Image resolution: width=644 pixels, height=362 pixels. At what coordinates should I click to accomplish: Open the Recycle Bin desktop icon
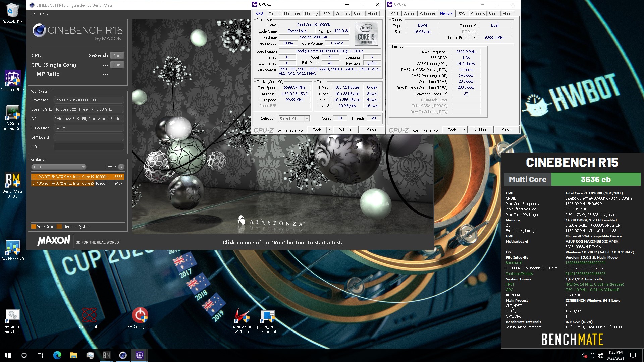[x=12, y=13]
